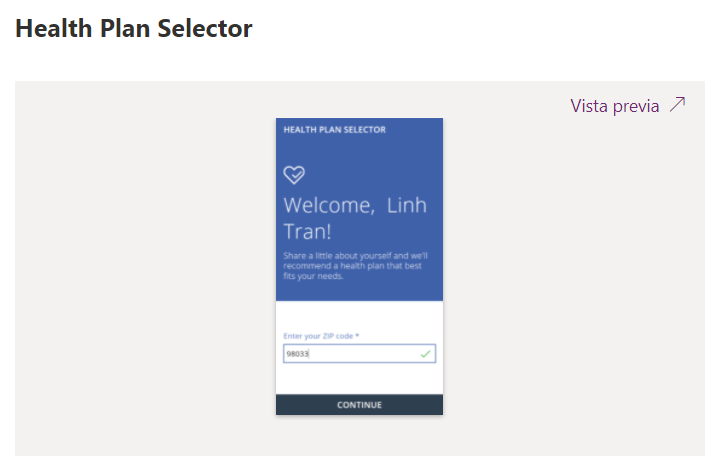Click the 'Tran!' text in greeting
The height and width of the screenshot is (468, 726).
(x=309, y=231)
